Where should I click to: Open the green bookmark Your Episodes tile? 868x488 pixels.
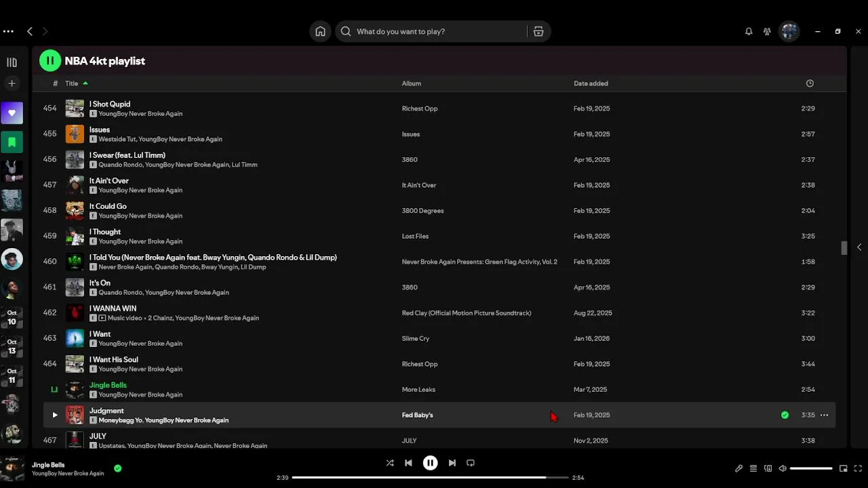pyautogui.click(x=12, y=142)
